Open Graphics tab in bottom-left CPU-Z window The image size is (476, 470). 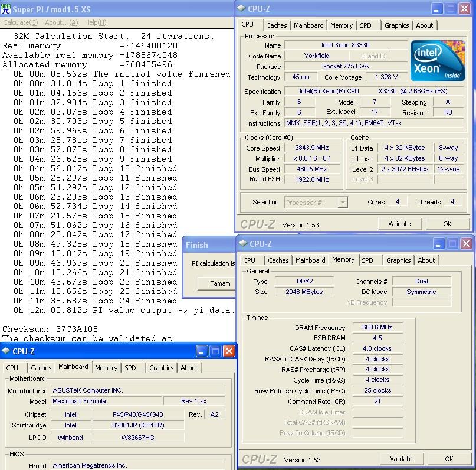pos(161,368)
